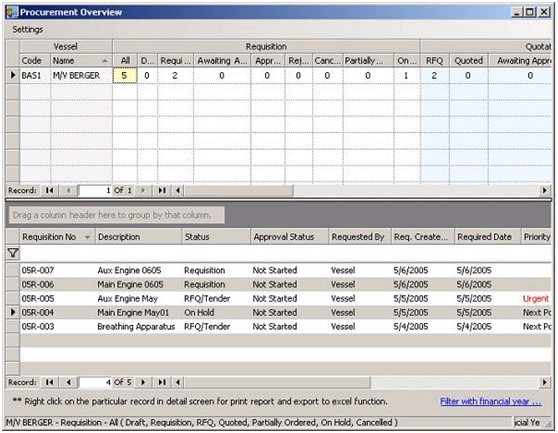Select the row indicator for vessel BAS1
This screenshot has width=558, height=433.
tap(13, 75)
